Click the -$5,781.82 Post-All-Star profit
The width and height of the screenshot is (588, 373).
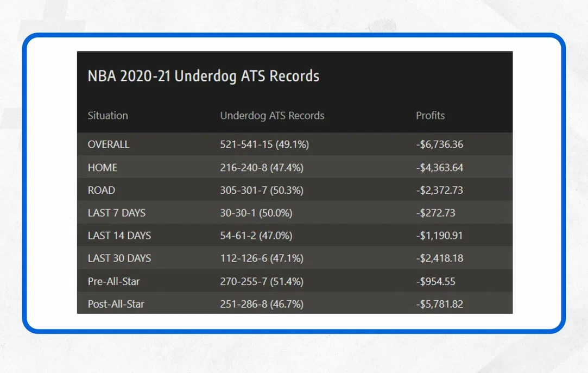click(439, 304)
